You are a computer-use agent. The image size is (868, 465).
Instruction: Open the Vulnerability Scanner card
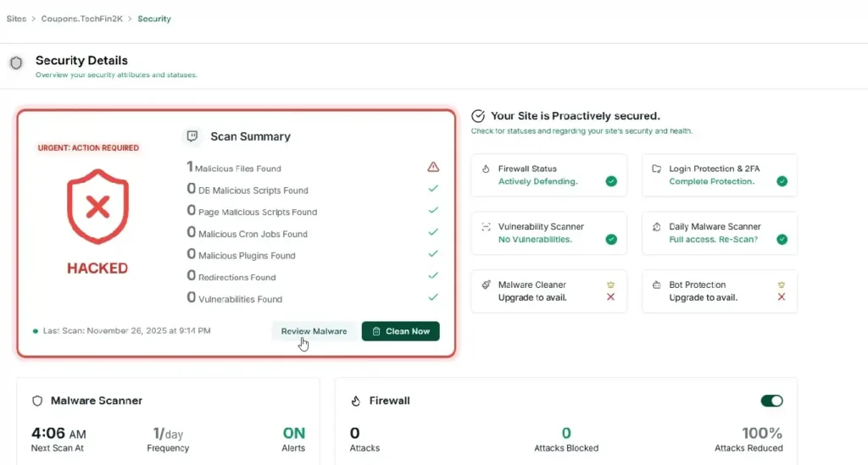coord(548,233)
